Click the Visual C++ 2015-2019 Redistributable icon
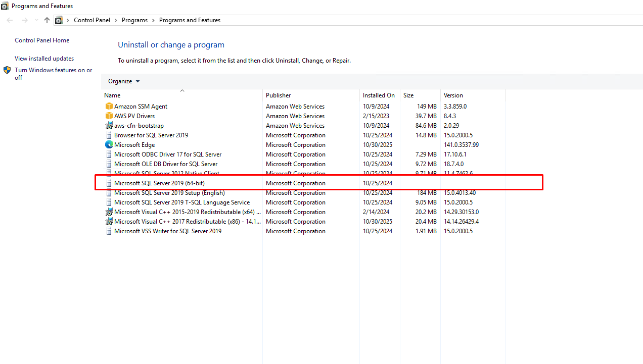The image size is (643, 364). pyautogui.click(x=109, y=212)
